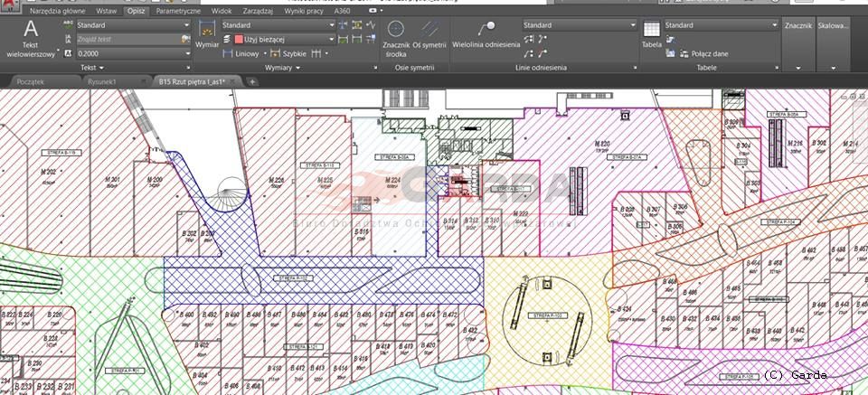Click the find text search icon
Image resolution: width=868 pixels, height=395 pixels.
185,39
